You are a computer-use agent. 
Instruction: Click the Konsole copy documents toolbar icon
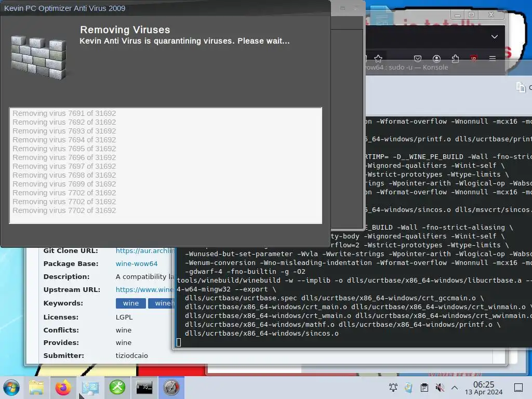pyautogui.click(x=521, y=87)
